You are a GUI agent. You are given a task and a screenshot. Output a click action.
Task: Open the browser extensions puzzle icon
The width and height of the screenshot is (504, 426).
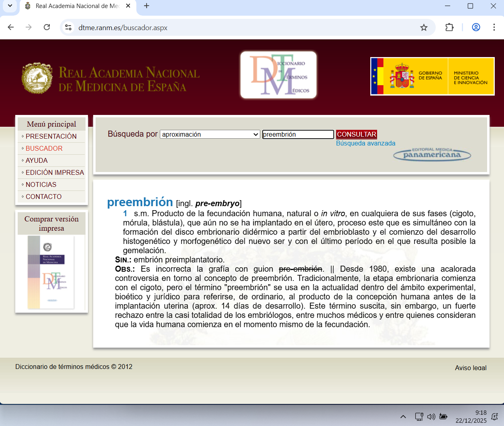tap(449, 27)
